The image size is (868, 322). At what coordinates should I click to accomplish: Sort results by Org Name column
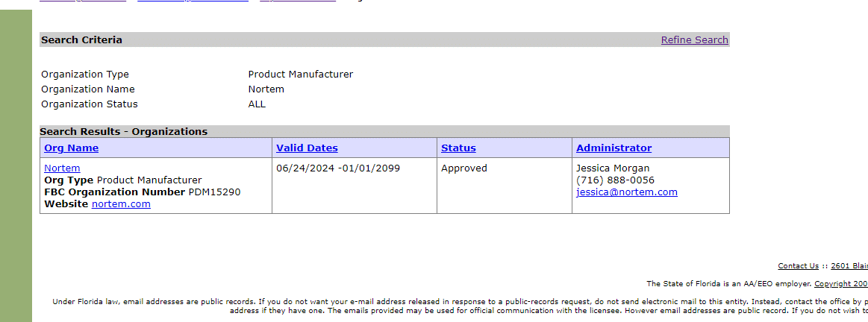pyautogui.click(x=72, y=148)
